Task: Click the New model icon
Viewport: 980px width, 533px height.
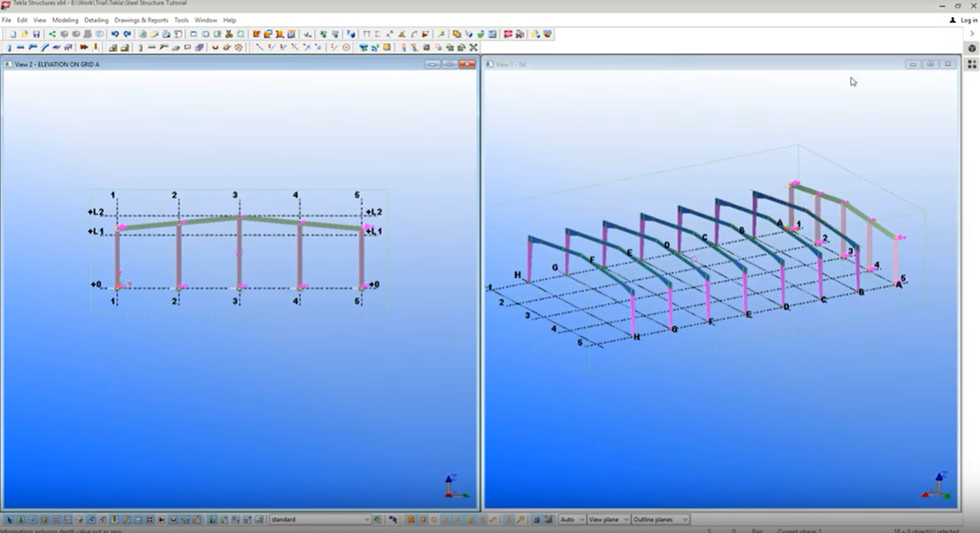Action: click(13, 35)
